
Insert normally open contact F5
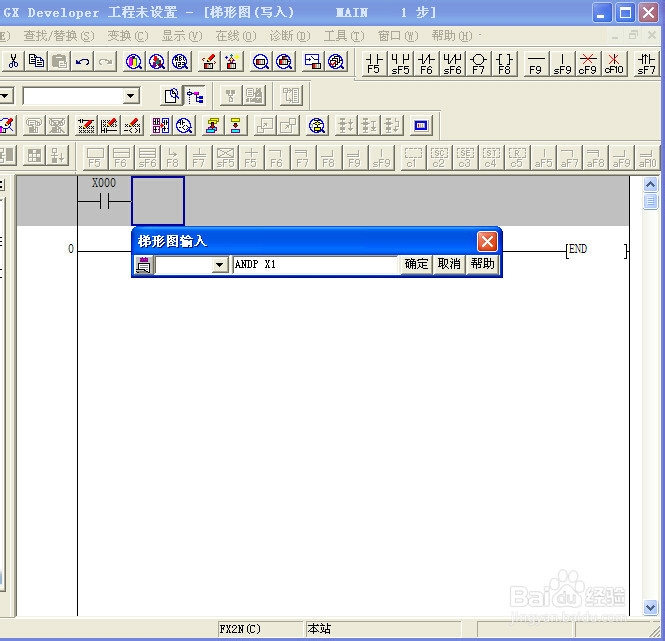[x=374, y=64]
